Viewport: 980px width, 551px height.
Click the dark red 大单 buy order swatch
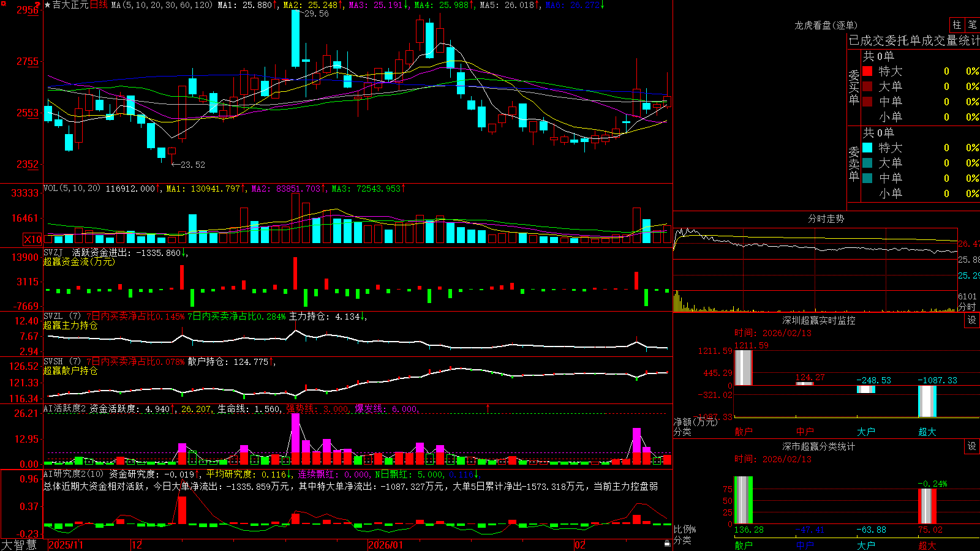click(867, 86)
